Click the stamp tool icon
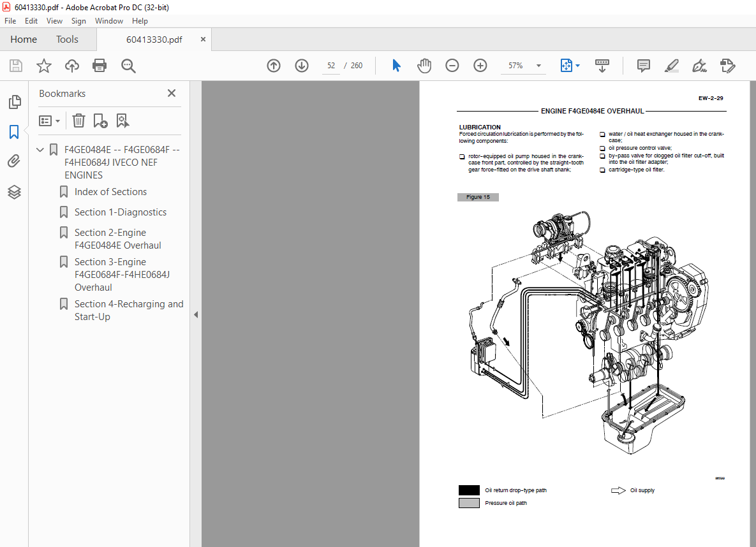The width and height of the screenshot is (756, 547). click(727, 66)
